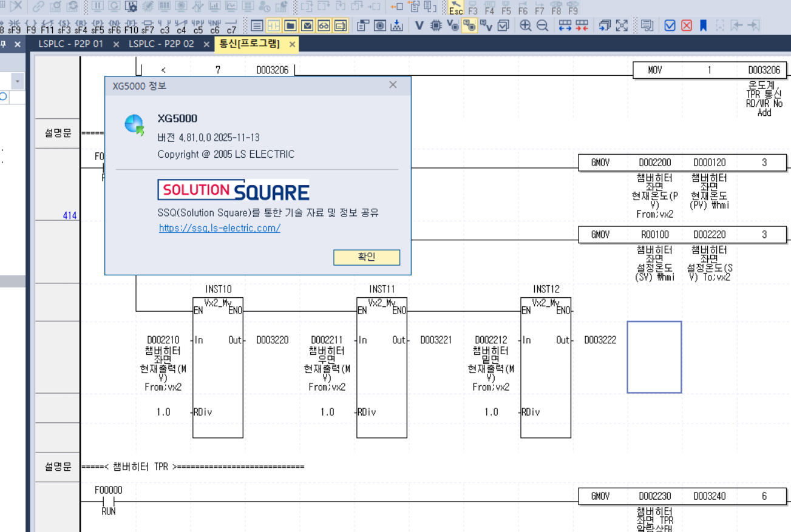This screenshot has height=532, width=791.
Task: Click the blue bookmark icon
Action: 703,25
